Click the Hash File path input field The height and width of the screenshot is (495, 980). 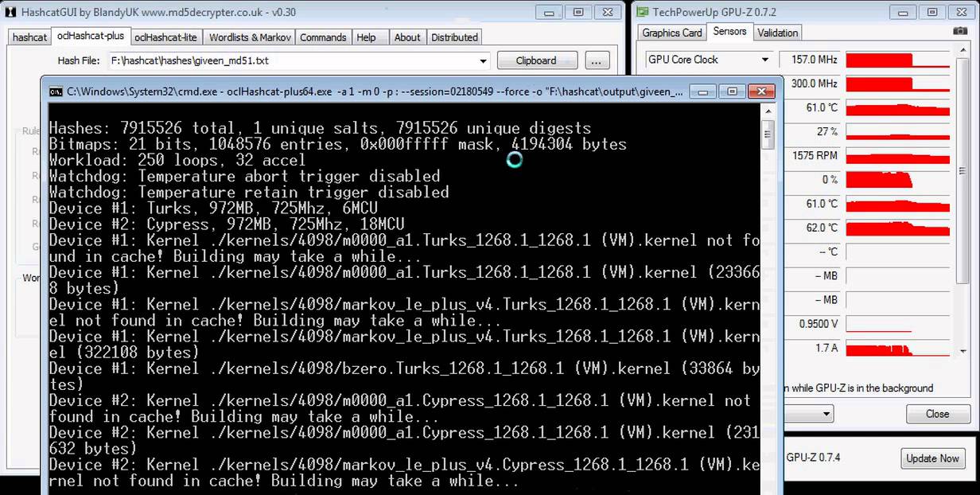tap(298, 60)
